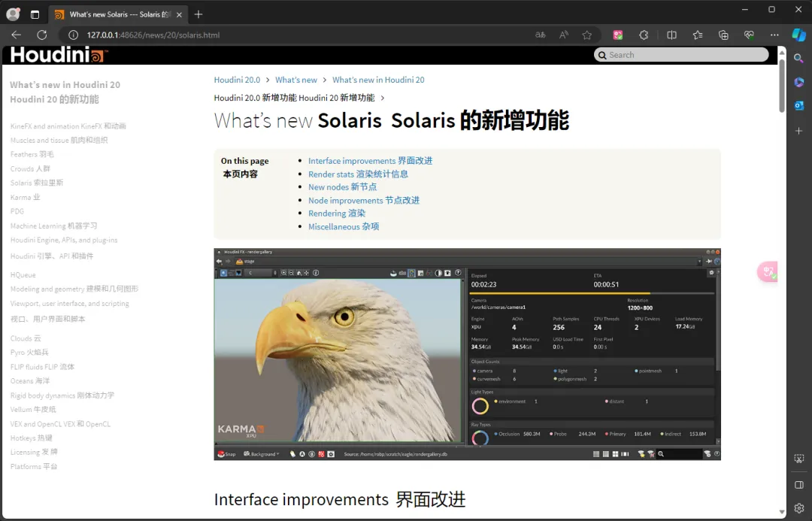The height and width of the screenshot is (521, 812).
Task: Open Feathers sidebar link
Action: [32, 154]
